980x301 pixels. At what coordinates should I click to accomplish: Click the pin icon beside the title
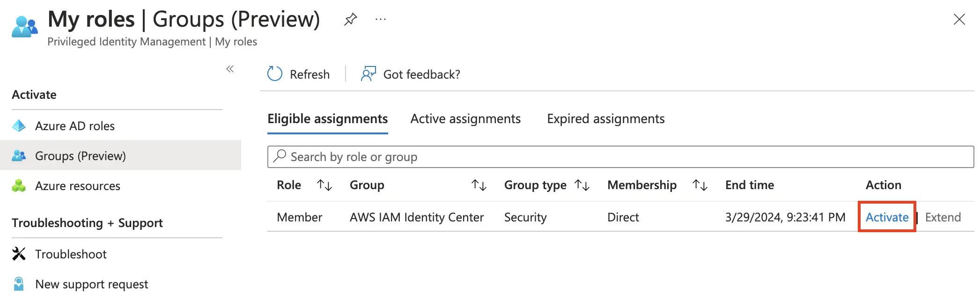click(350, 19)
